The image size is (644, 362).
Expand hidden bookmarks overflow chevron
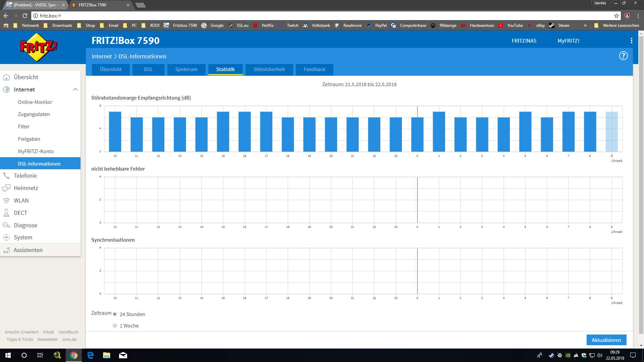pos(585,25)
